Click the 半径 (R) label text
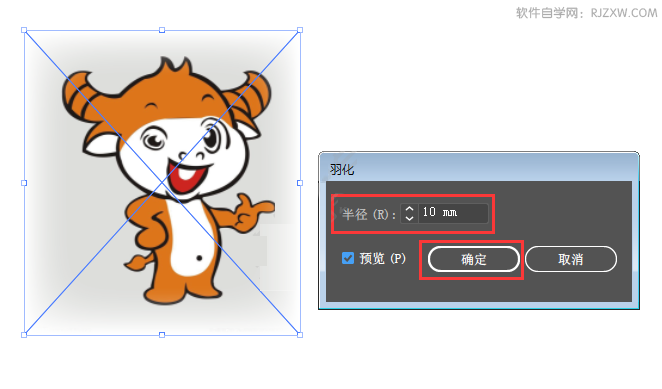This screenshot has height=389, width=662. (x=369, y=214)
